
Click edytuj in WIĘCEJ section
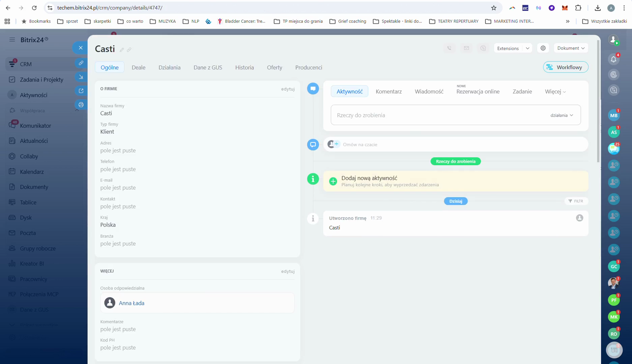point(288,271)
